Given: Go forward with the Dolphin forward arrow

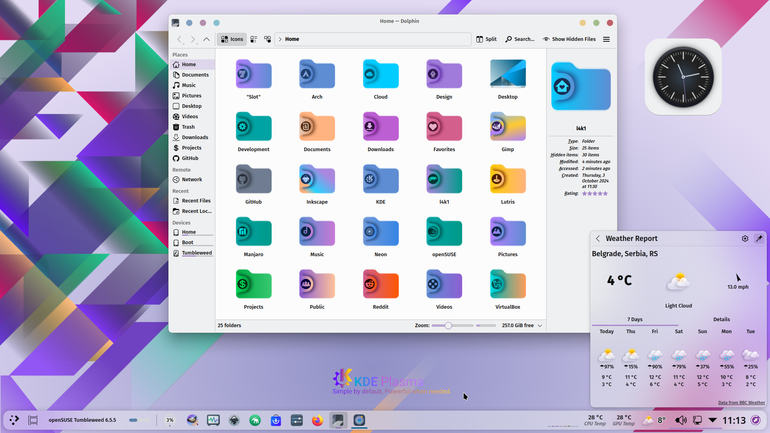Looking at the screenshot, I should coord(193,39).
